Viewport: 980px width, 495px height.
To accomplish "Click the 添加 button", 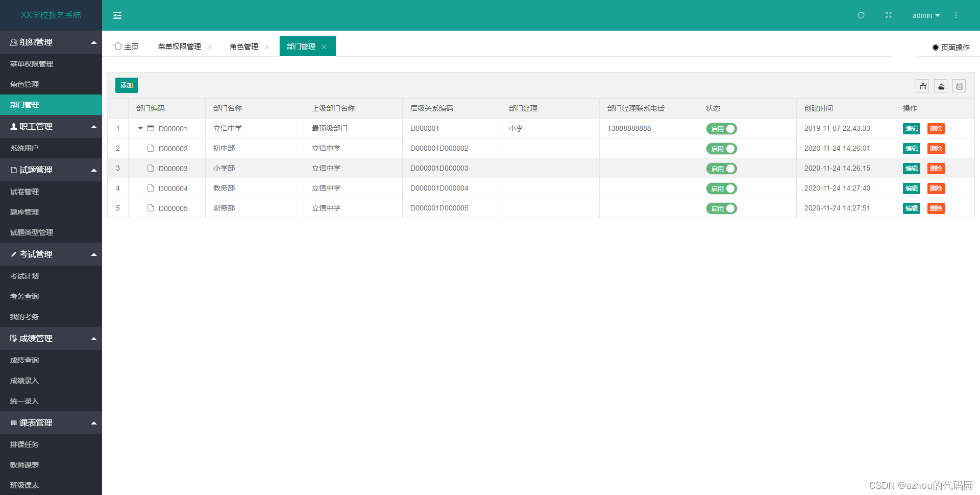I will [x=127, y=85].
